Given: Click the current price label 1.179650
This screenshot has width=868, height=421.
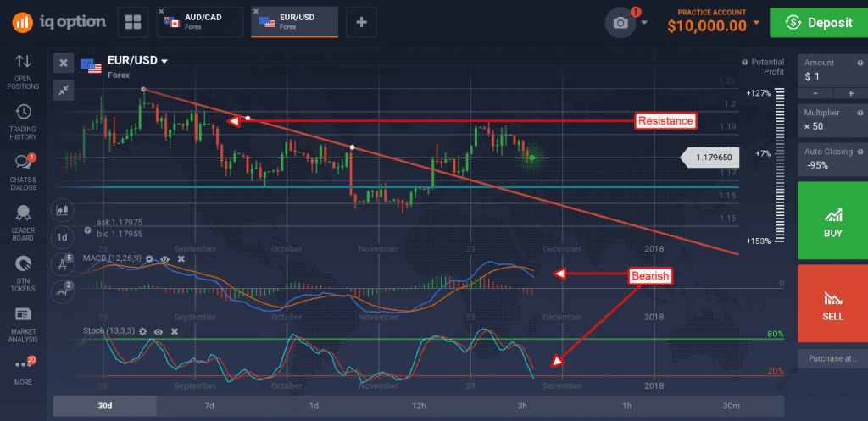Looking at the screenshot, I should (x=709, y=158).
